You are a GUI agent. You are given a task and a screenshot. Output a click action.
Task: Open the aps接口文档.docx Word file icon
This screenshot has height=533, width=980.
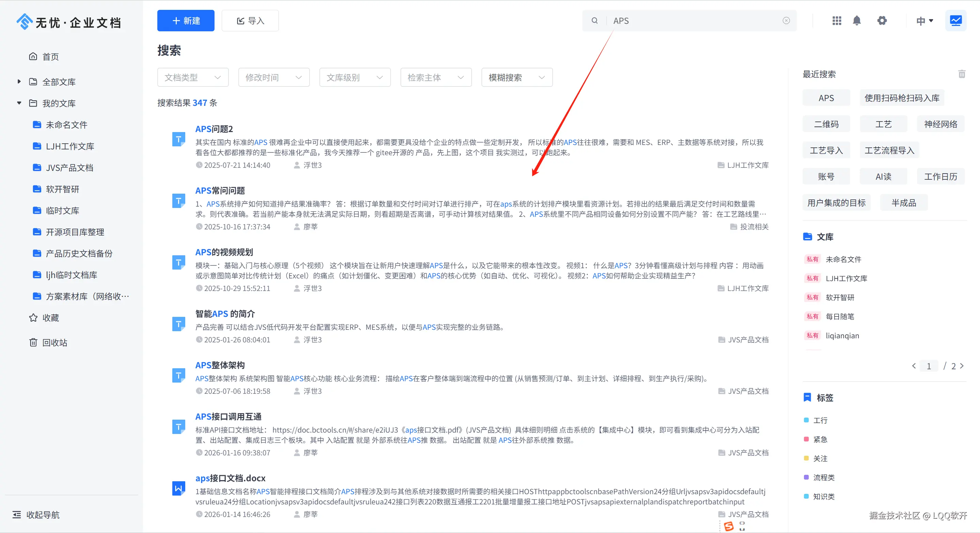pyautogui.click(x=178, y=488)
